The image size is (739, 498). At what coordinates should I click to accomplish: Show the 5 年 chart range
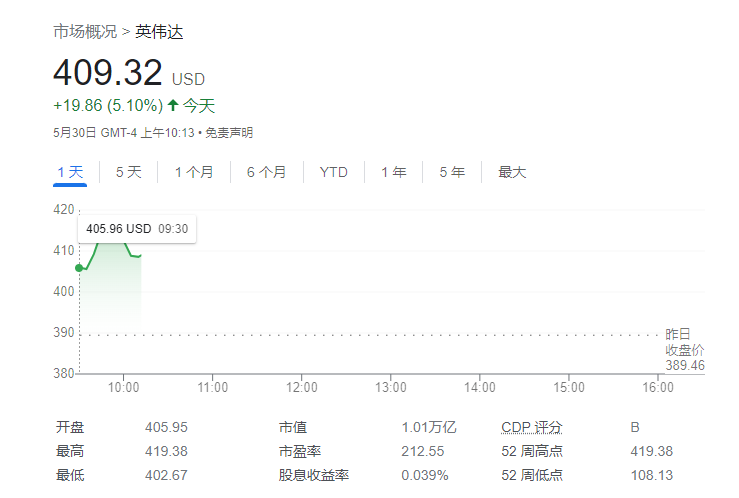(452, 172)
